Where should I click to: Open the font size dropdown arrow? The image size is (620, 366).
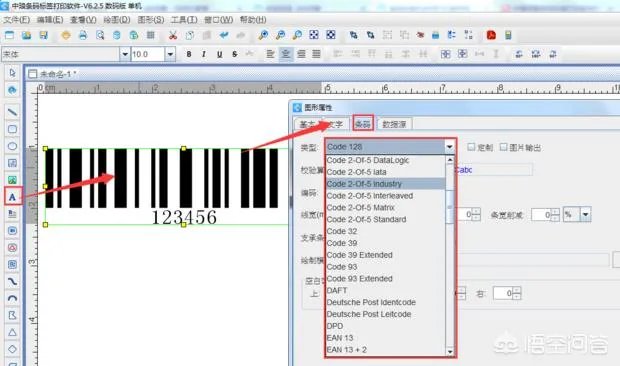pyautogui.click(x=170, y=54)
